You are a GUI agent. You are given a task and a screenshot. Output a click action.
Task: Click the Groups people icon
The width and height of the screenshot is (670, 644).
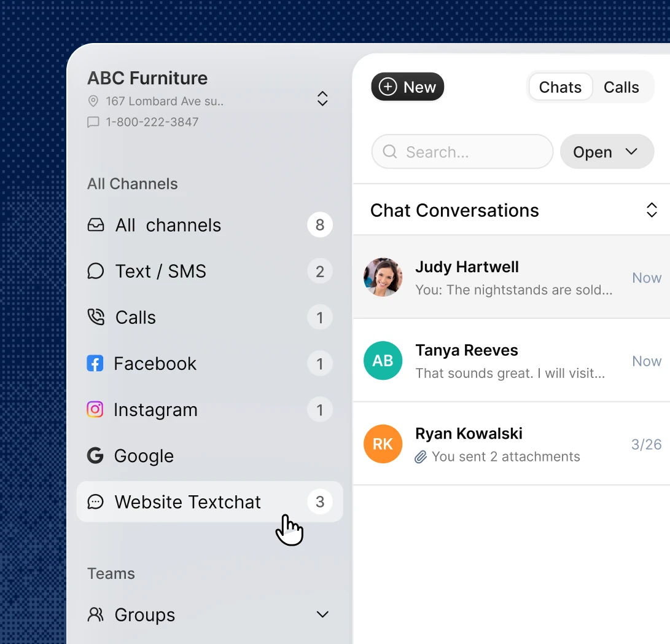point(95,615)
